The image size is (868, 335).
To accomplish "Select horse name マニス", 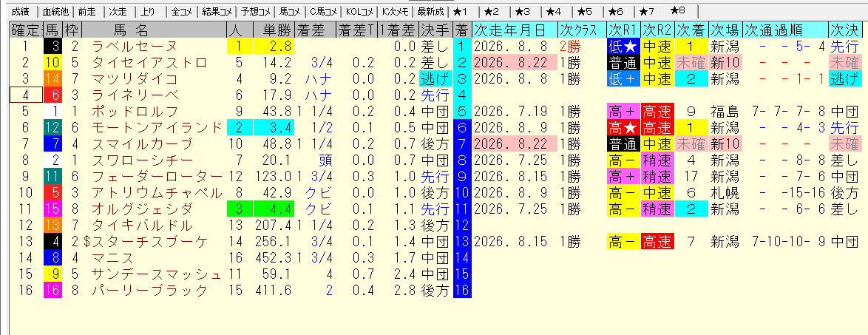I will click(x=115, y=258).
